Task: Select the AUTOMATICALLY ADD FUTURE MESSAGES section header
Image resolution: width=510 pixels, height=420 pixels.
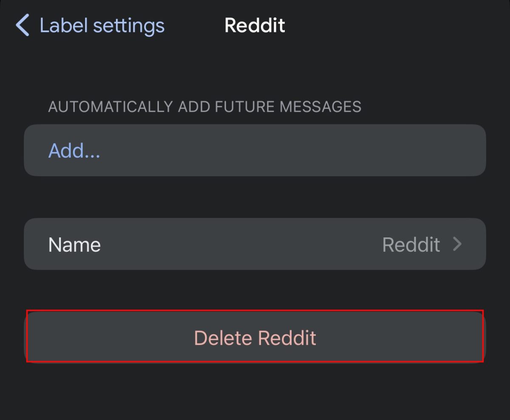Action: pyautogui.click(x=205, y=107)
